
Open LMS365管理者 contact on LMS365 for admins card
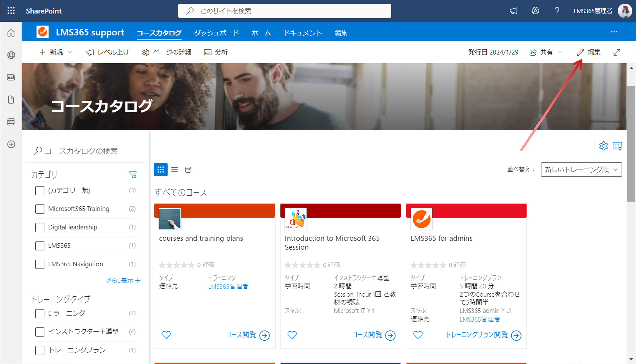[x=479, y=319]
